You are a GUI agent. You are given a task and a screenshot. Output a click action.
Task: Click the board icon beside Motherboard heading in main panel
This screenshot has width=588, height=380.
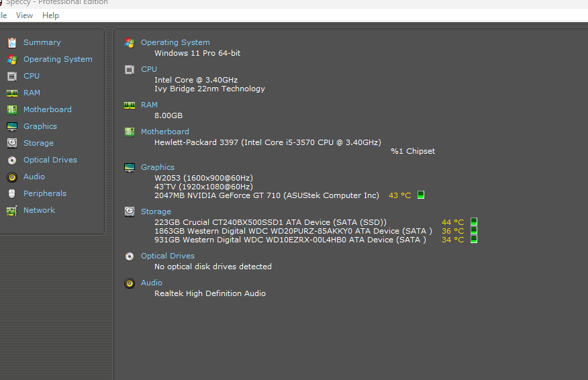pyautogui.click(x=130, y=132)
